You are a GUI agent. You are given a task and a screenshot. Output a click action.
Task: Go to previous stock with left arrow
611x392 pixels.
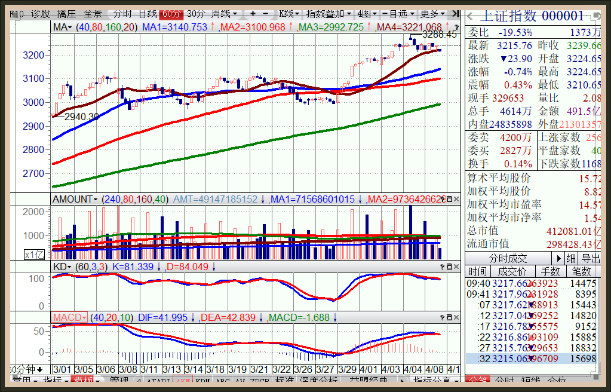point(470,16)
